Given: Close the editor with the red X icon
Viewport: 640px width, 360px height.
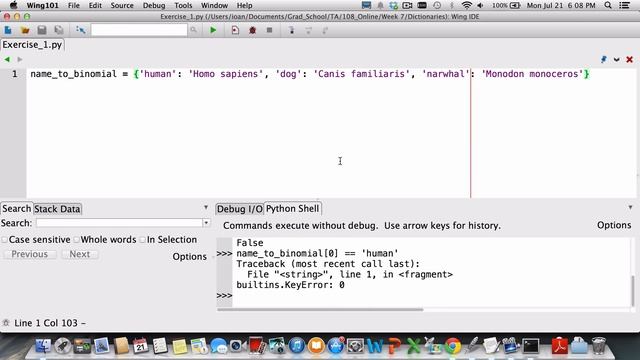Looking at the screenshot, I should click(x=629, y=60).
